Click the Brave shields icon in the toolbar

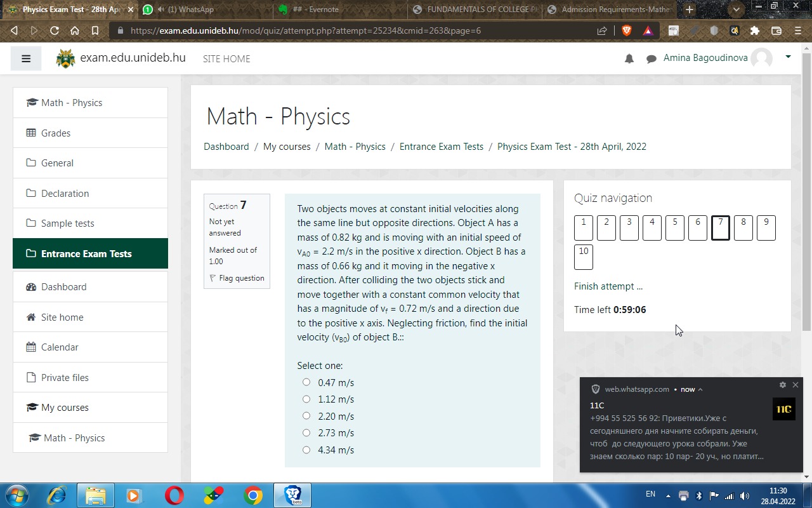(626, 30)
